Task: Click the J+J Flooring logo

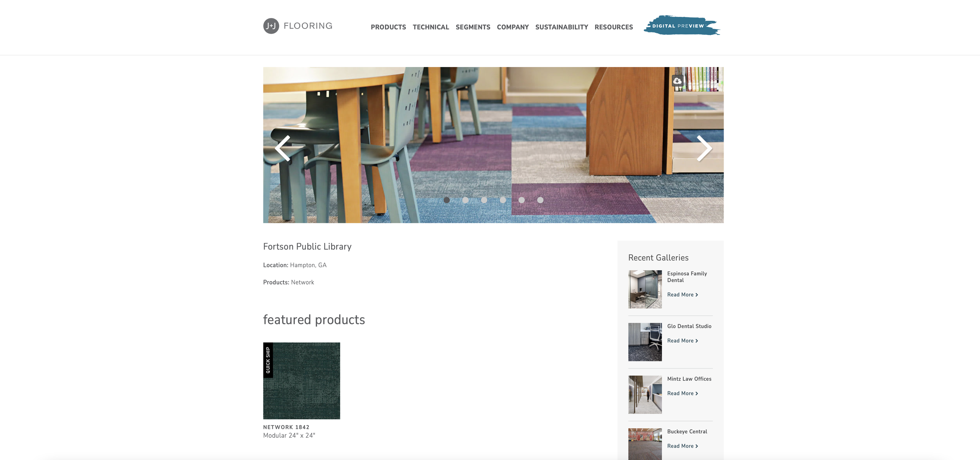Action: click(x=298, y=26)
